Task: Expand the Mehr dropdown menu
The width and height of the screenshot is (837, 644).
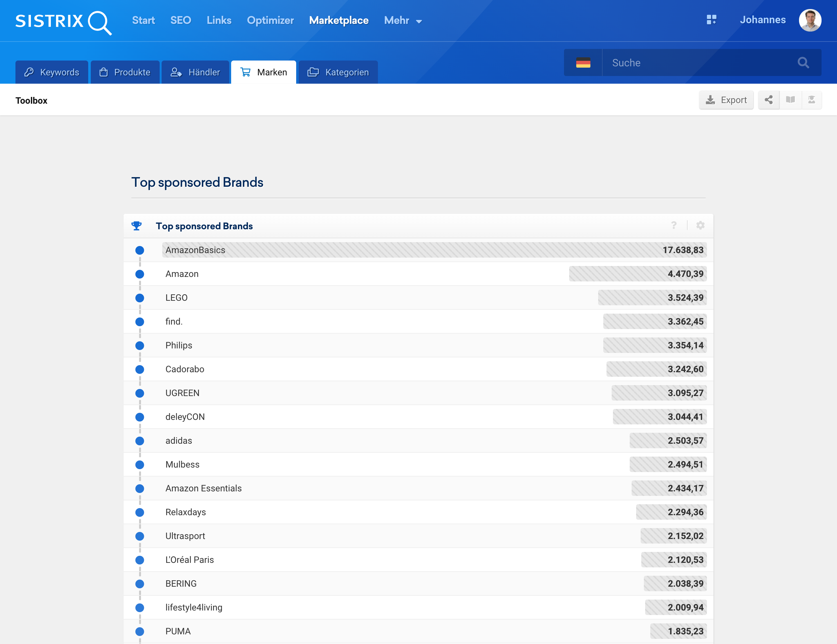Action: (x=403, y=21)
